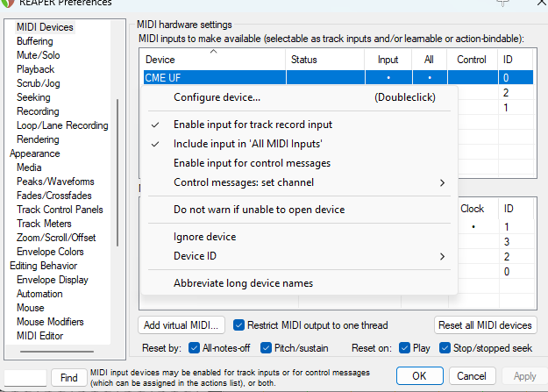Open the 'MIDI Editor' preferences page
The width and height of the screenshot is (548, 392).
39,336
